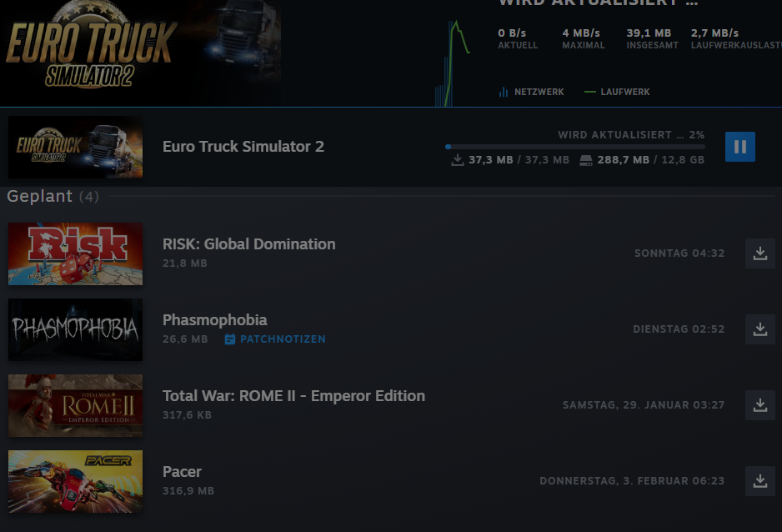Click the patch notes icon beside Patchnotizen
Screen dimensions: 782x532
point(229,339)
